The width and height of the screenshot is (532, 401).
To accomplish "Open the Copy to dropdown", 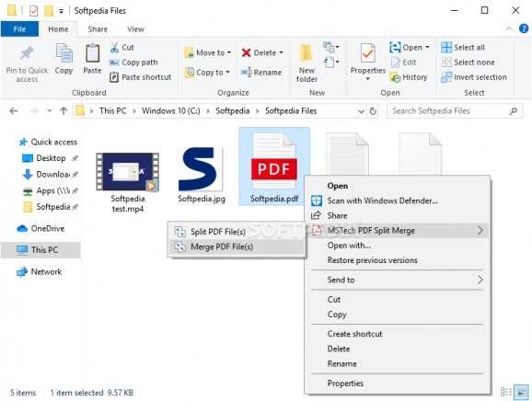I will (207, 73).
